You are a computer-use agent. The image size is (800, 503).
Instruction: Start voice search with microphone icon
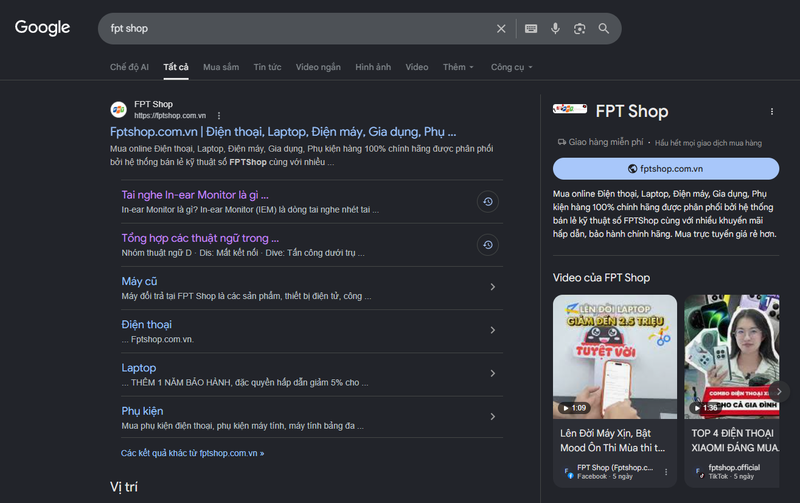pos(555,29)
